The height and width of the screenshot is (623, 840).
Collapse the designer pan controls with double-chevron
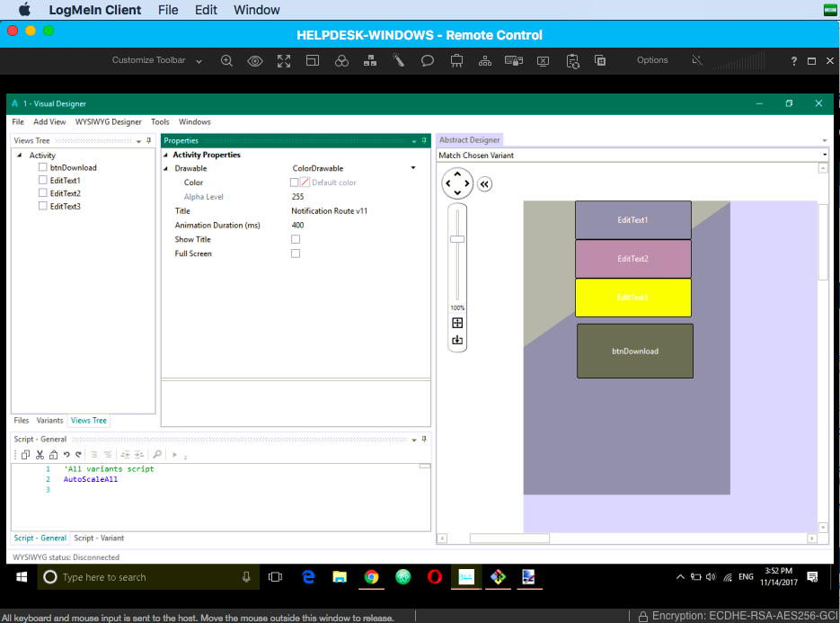pyautogui.click(x=485, y=184)
